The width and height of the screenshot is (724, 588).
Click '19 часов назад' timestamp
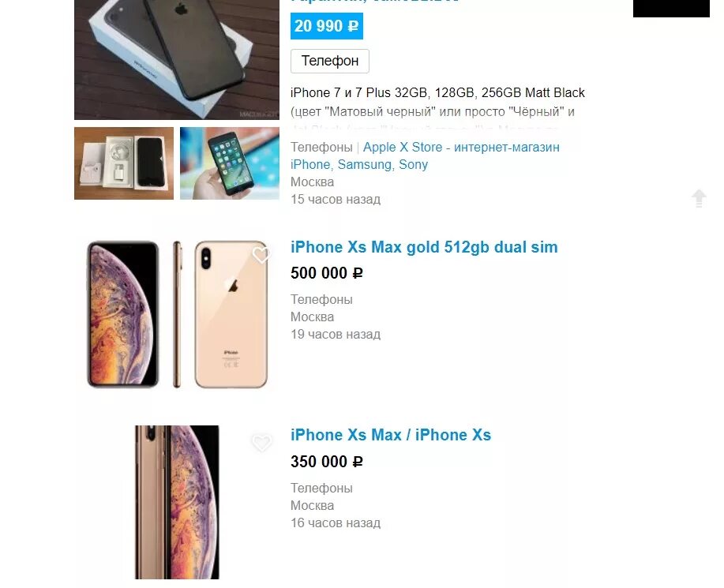click(336, 334)
